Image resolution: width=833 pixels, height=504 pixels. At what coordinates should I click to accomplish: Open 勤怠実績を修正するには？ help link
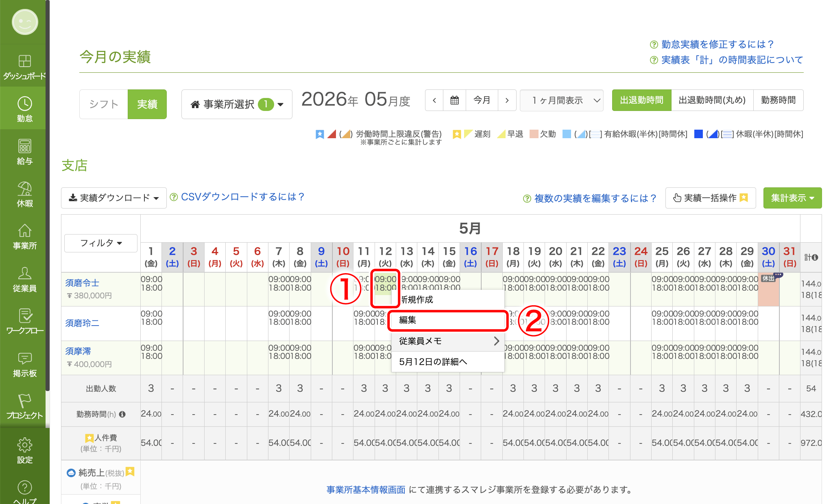(717, 44)
